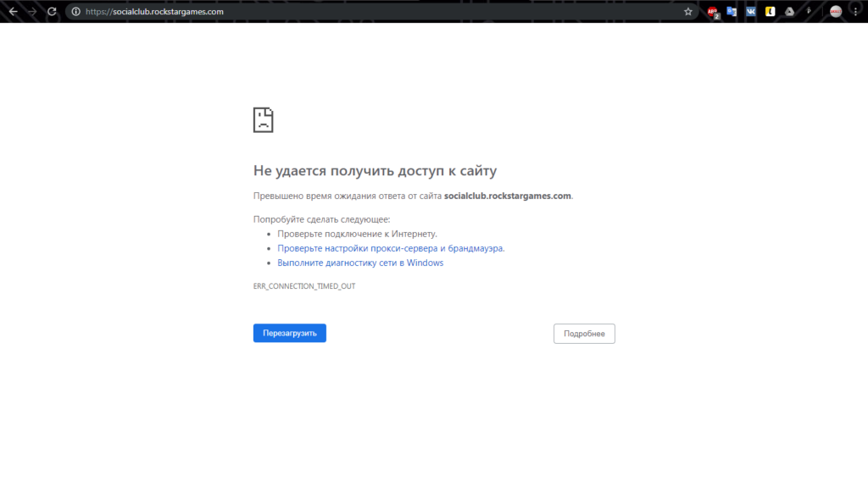868x498 pixels.
Task: Open the yellow and white extension icon
Action: coord(770,11)
